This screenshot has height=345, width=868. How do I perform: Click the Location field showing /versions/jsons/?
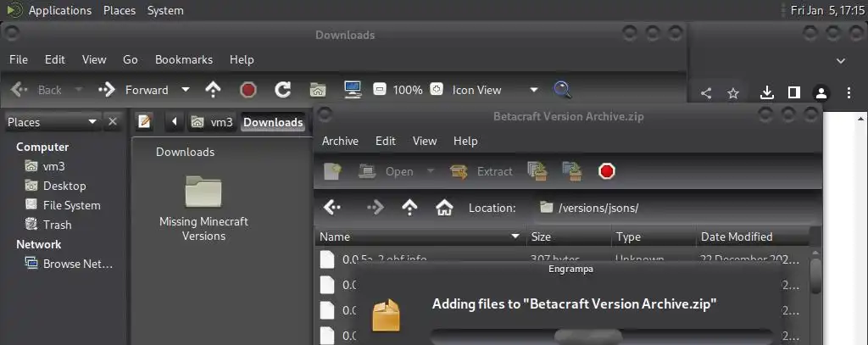676,208
